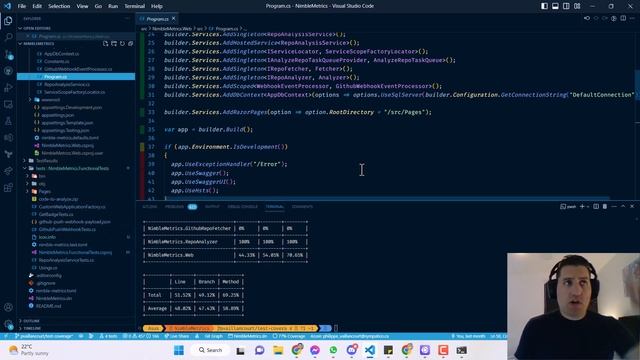640x360 pixels.
Task: Click New Folder icon in explorer header
Action: [114, 44]
